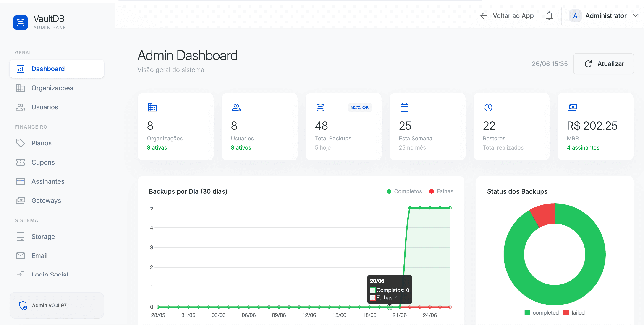Click the Dashboard chart icon in sidebar

point(21,69)
